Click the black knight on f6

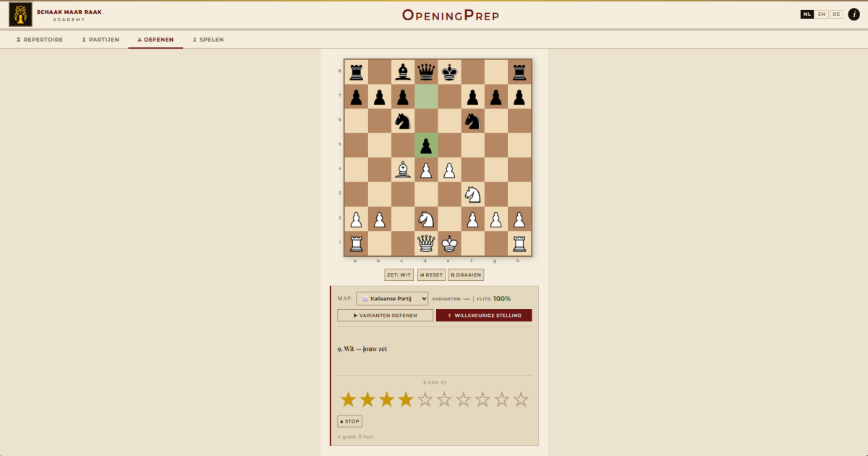pyautogui.click(x=473, y=121)
